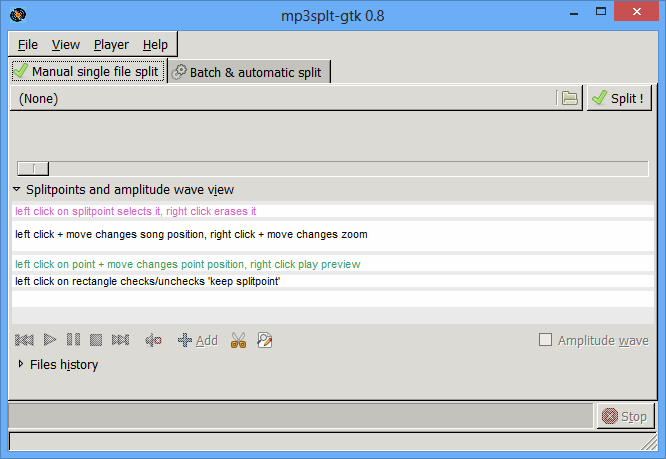Click the mp3splt application title bar icon
666x459 pixels.
pos(18,15)
